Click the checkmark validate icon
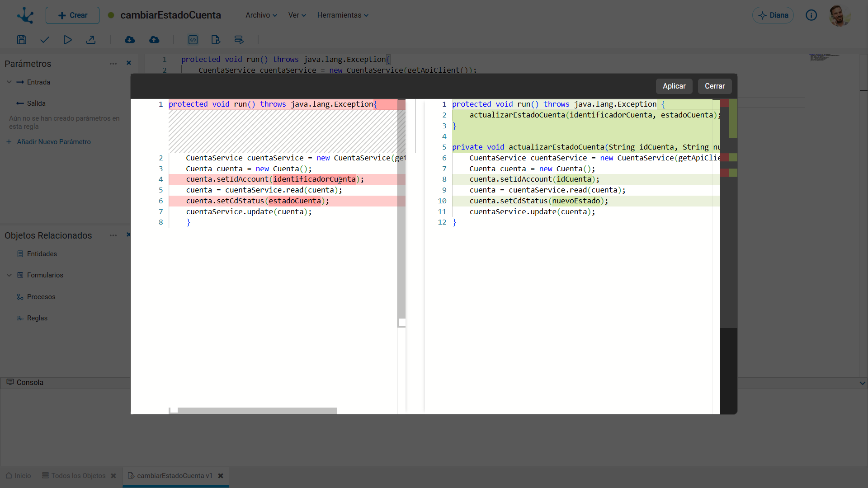The height and width of the screenshot is (488, 868). click(x=44, y=40)
